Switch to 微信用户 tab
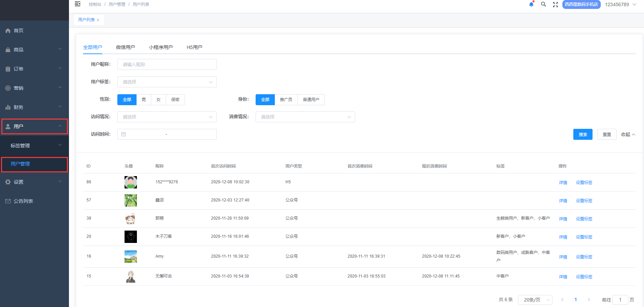This screenshot has width=644, height=307. (125, 47)
